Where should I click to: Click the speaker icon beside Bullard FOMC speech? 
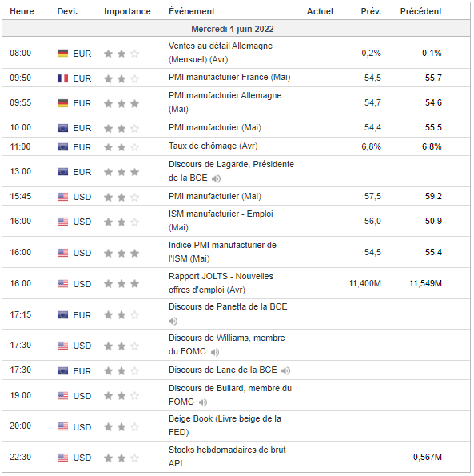click(203, 402)
